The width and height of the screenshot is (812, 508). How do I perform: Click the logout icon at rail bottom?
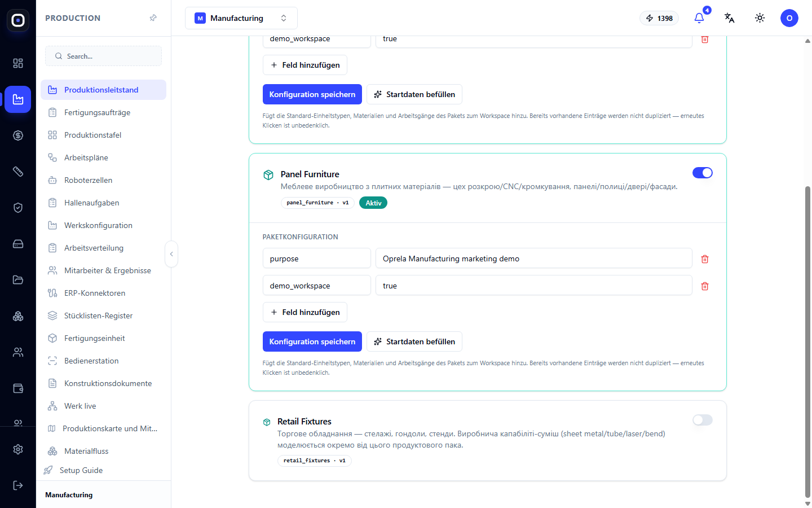pos(18,485)
